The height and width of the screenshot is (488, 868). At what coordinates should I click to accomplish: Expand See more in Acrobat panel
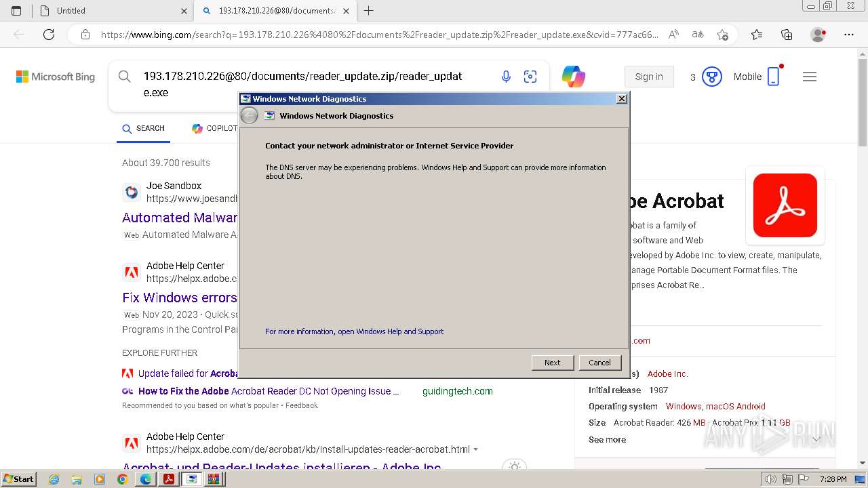(x=608, y=440)
